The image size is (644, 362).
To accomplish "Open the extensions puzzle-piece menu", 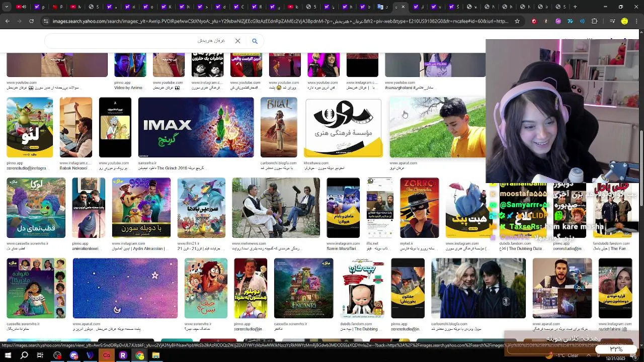I will click(594, 21).
